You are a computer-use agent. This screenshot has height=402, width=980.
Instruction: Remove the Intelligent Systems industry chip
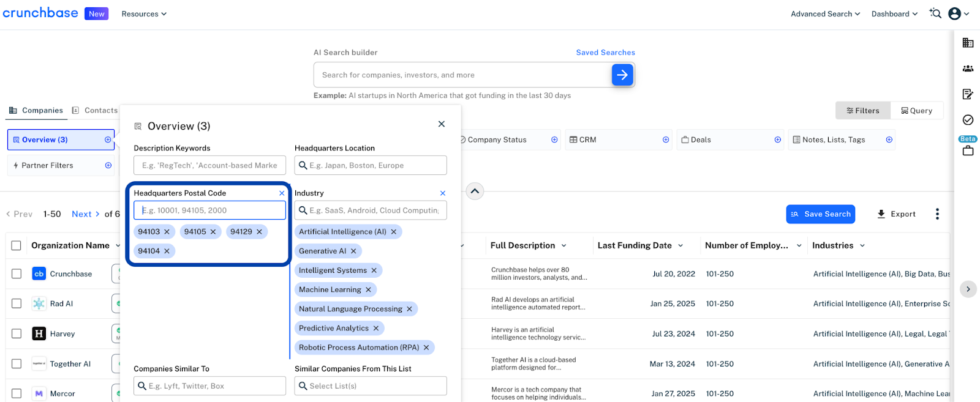point(374,270)
